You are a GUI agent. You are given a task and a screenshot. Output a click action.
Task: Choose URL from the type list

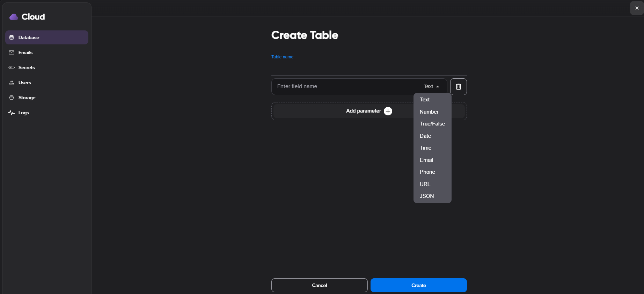tap(432, 184)
